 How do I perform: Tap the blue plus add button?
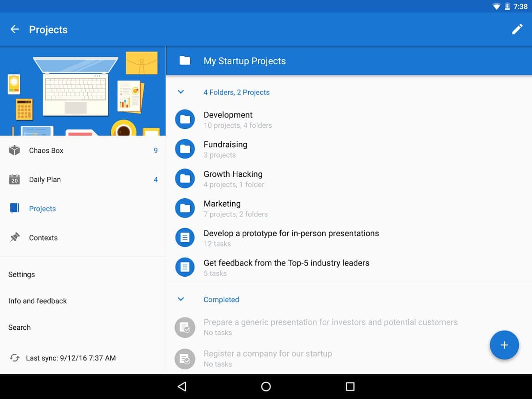click(504, 345)
